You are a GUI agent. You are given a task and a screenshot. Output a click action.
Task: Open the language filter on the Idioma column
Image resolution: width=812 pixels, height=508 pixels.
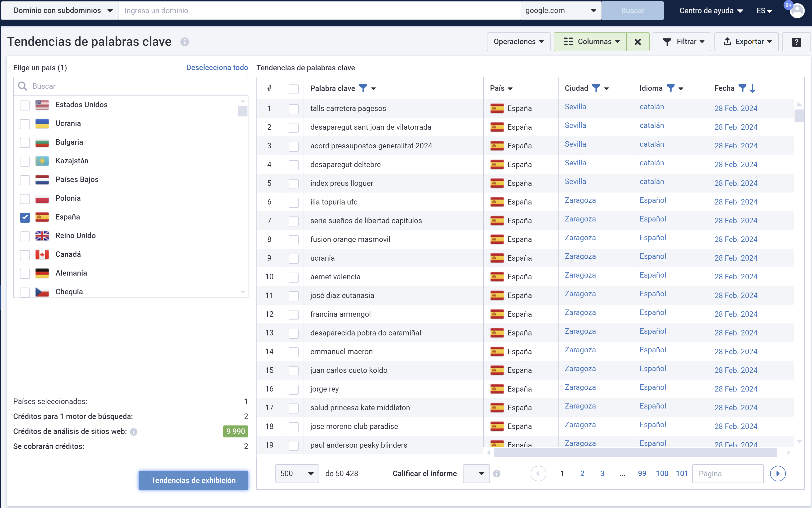pyautogui.click(x=671, y=88)
